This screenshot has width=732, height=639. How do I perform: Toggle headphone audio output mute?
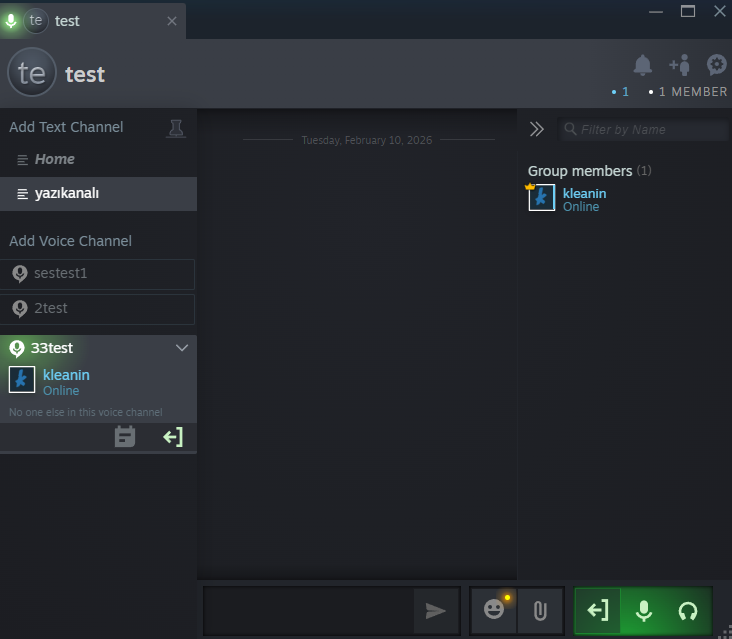coord(688,610)
